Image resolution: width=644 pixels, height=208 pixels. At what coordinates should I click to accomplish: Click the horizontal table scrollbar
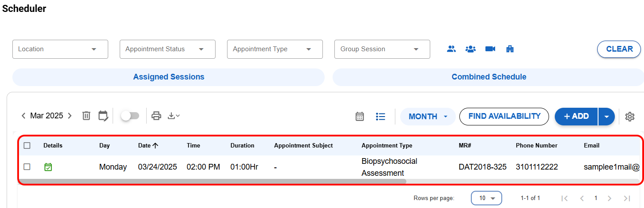212,181
